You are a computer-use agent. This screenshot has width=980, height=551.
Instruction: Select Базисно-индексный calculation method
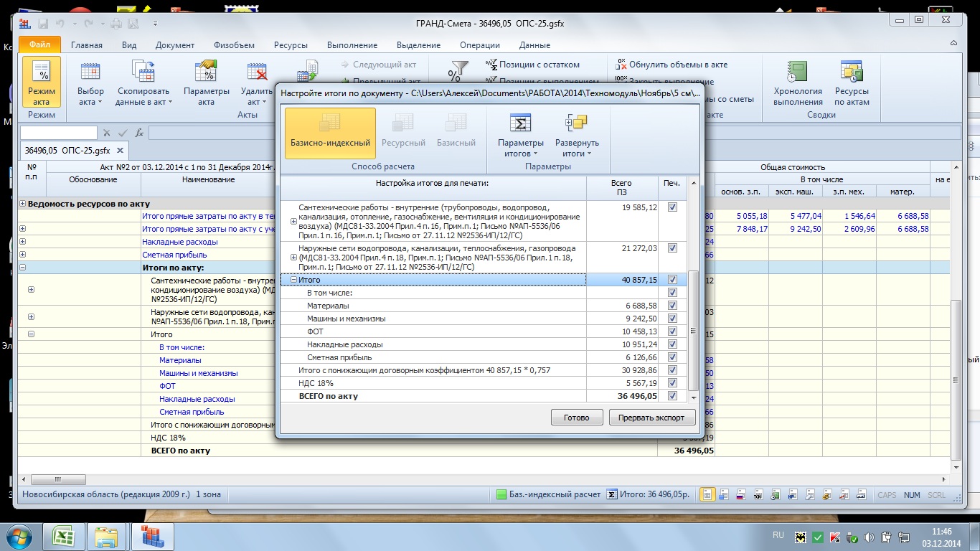(330, 133)
